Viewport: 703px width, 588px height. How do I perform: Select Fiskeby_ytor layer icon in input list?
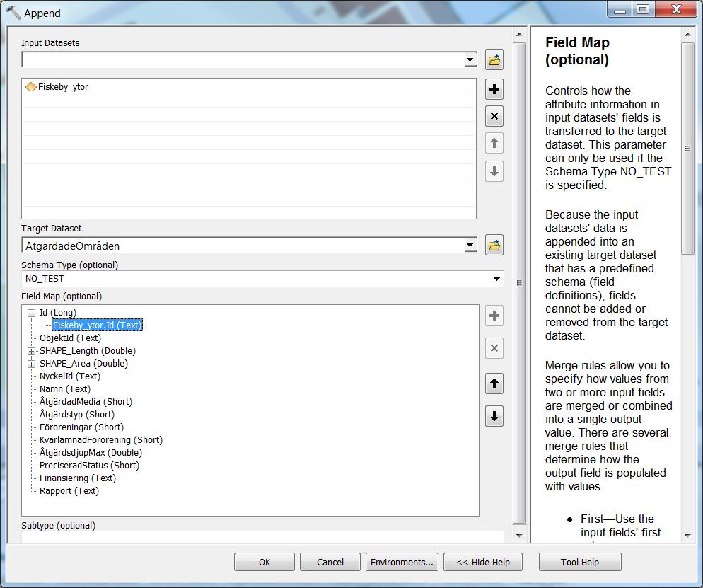[x=31, y=86]
